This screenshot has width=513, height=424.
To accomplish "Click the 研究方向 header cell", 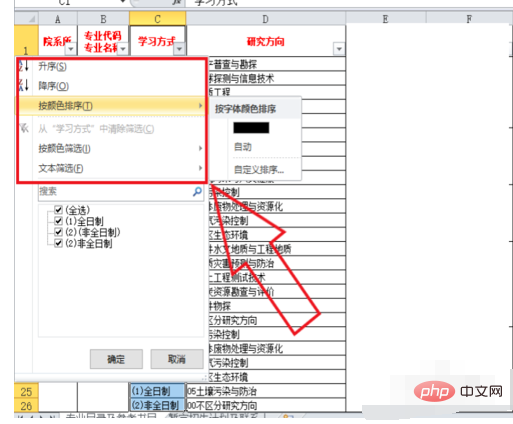I will (266, 41).
